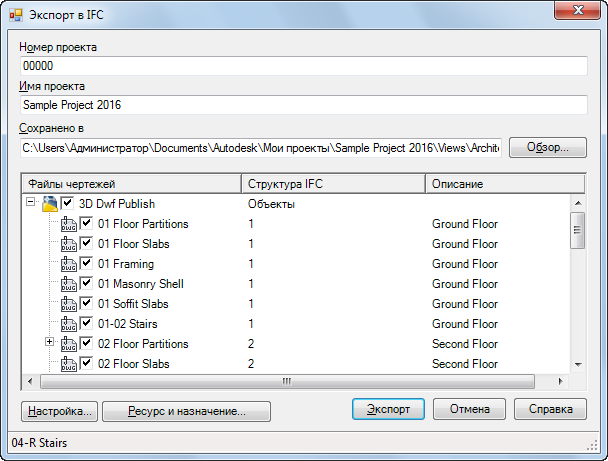Close the Экспорт в IFC dialog
The image size is (608, 461).
(577, 10)
